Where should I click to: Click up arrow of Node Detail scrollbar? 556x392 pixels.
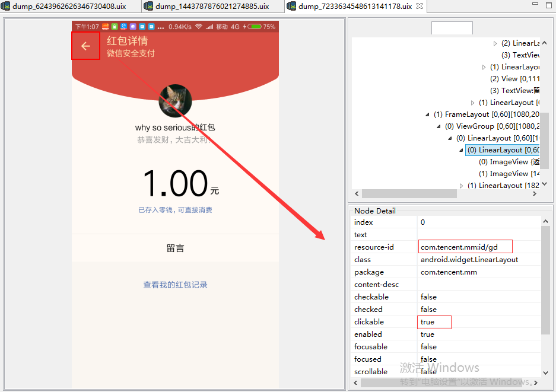[545, 221]
